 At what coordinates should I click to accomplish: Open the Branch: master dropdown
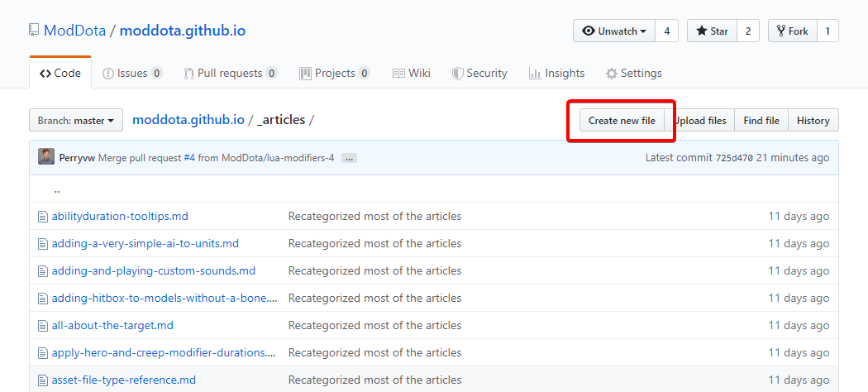click(76, 120)
